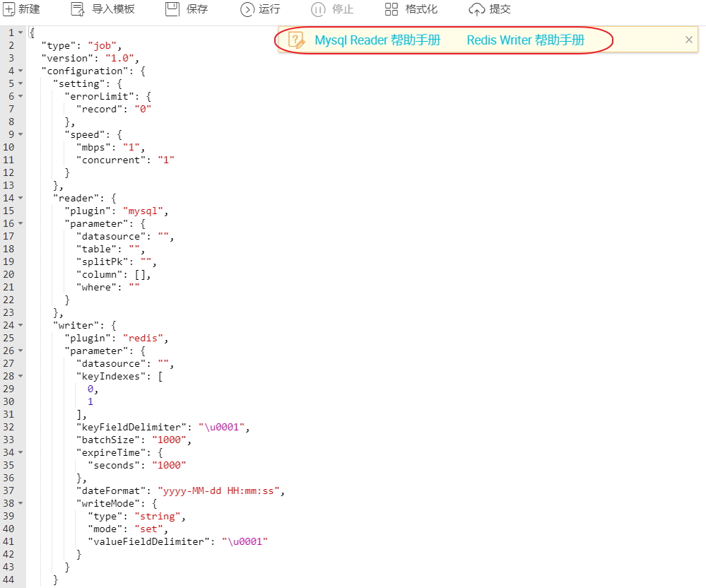
Task: Click the Stop (停止) pause icon
Action: click(318, 9)
